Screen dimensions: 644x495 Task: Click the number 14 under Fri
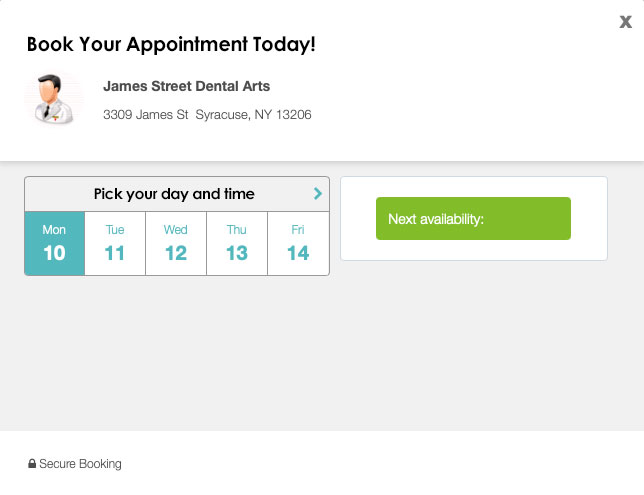click(298, 253)
